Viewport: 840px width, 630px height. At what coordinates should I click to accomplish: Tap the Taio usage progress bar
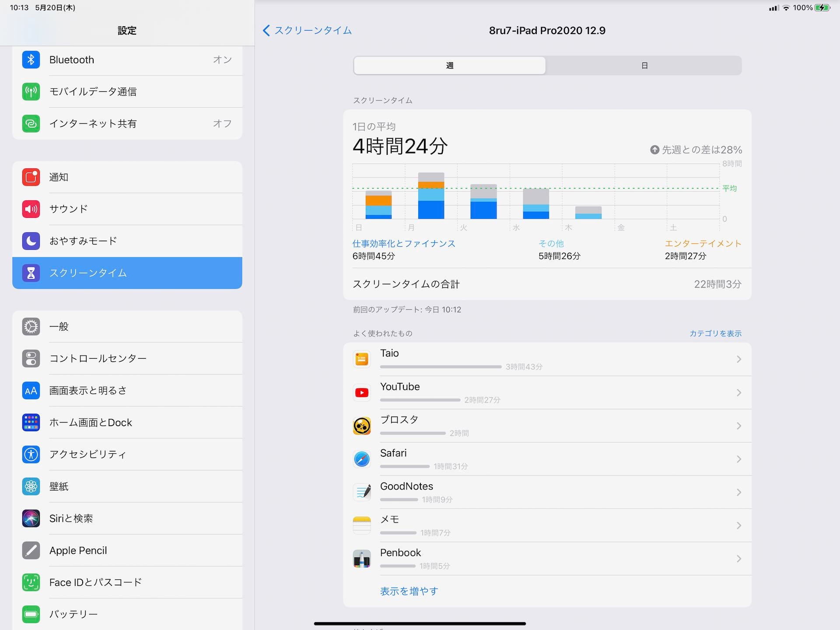click(x=441, y=367)
